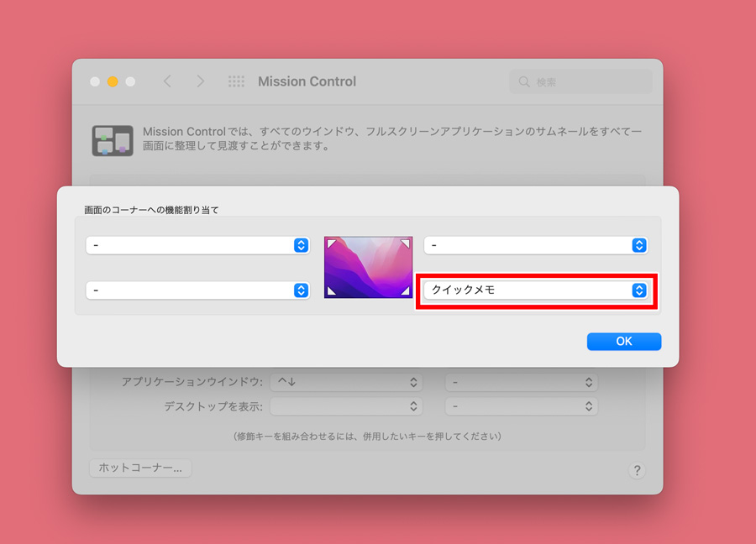Screen dimensions: 756x544
Task: Click the yellow minimize window button
Action: (x=113, y=81)
